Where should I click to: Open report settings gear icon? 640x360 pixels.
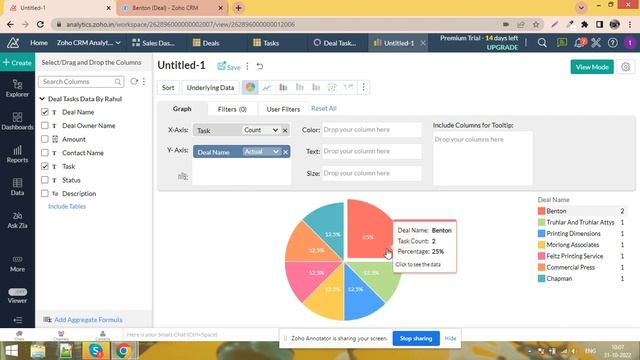626,67
